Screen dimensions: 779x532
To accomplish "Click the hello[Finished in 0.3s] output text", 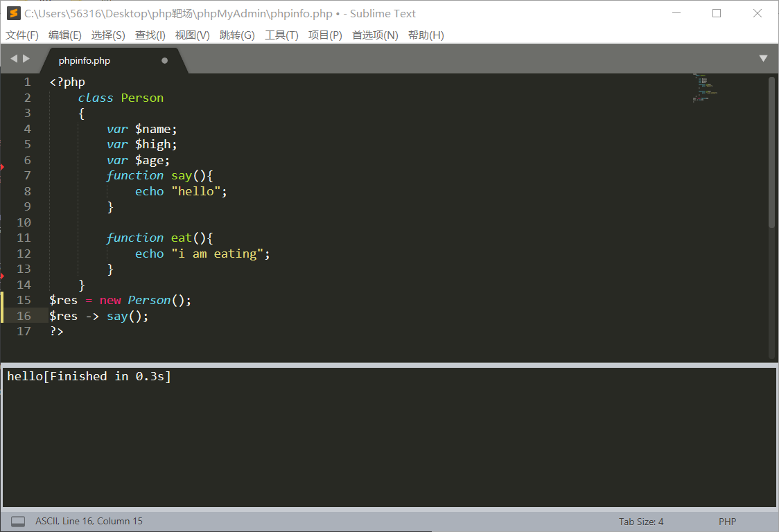I will [x=89, y=377].
